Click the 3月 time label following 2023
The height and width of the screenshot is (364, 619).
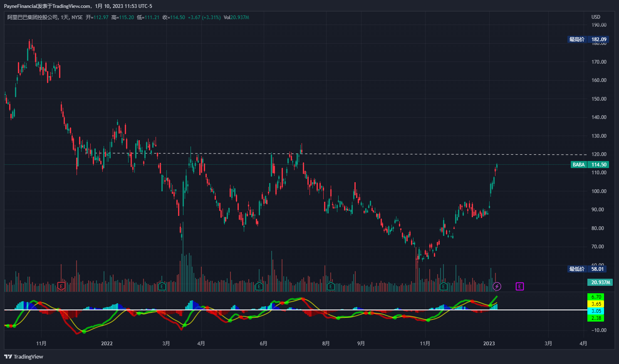point(548,344)
